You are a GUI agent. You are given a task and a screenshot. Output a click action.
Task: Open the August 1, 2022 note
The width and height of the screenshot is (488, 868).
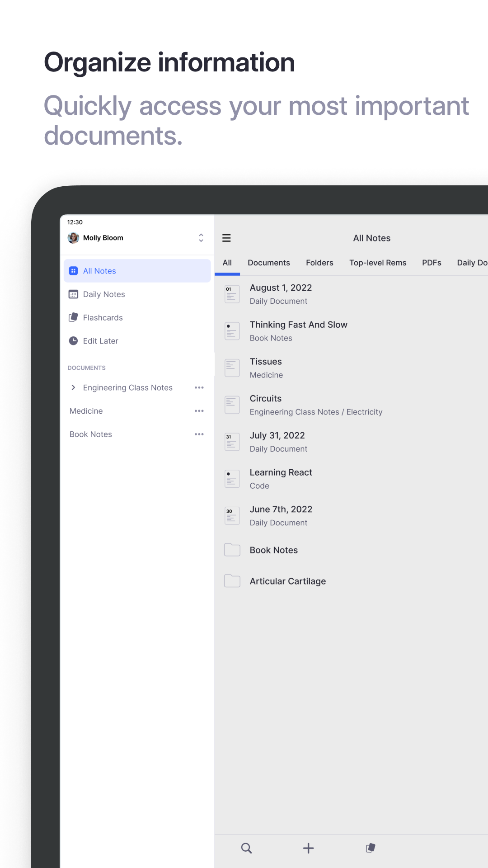[351, 294]
